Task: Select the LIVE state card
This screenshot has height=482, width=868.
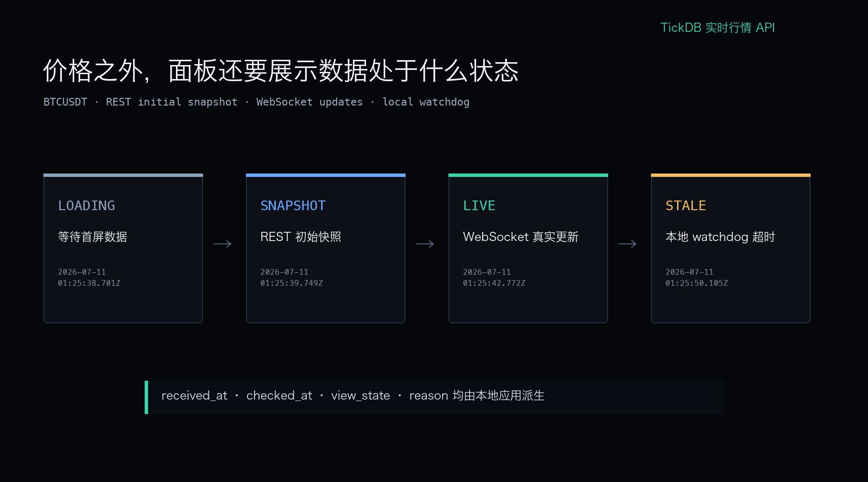Action: point(528,248)
